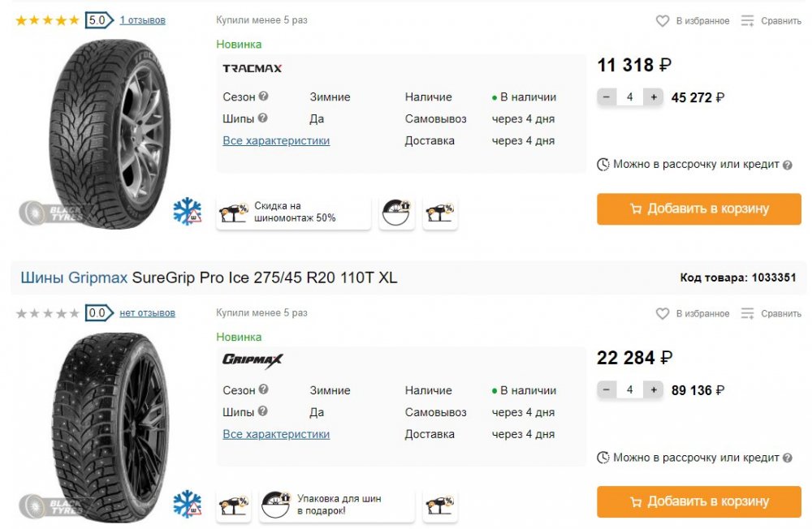Open all characteristics link for Gripmax tire
This screenshot has height=529, width=812.
click(276, 434)
